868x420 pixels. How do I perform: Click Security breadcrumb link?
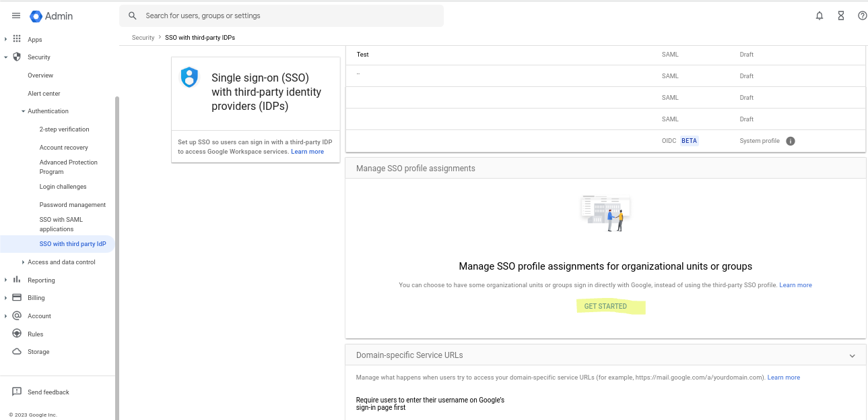coord(143,38)
